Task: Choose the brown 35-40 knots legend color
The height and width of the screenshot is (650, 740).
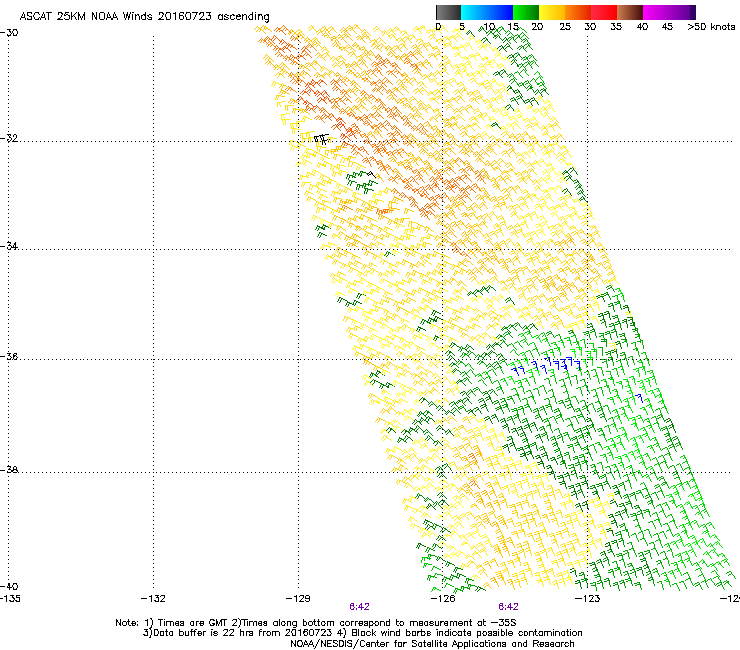Action: [630, 12]
